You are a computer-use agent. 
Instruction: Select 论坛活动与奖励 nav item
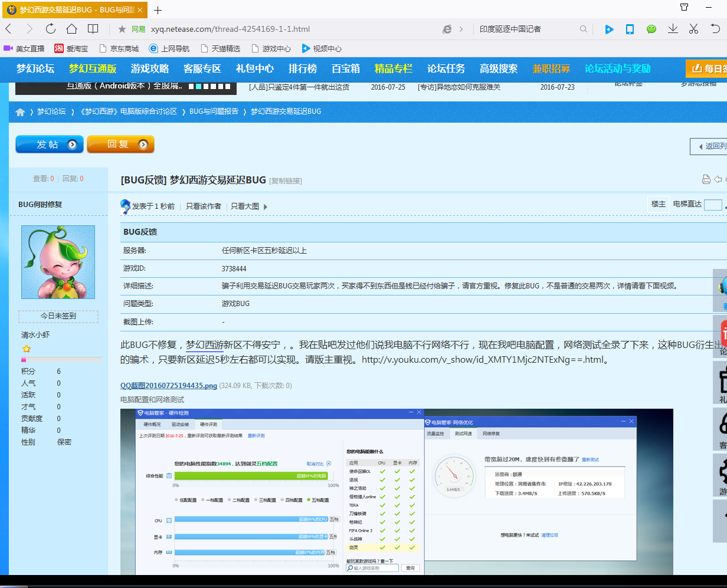(618, 68)
